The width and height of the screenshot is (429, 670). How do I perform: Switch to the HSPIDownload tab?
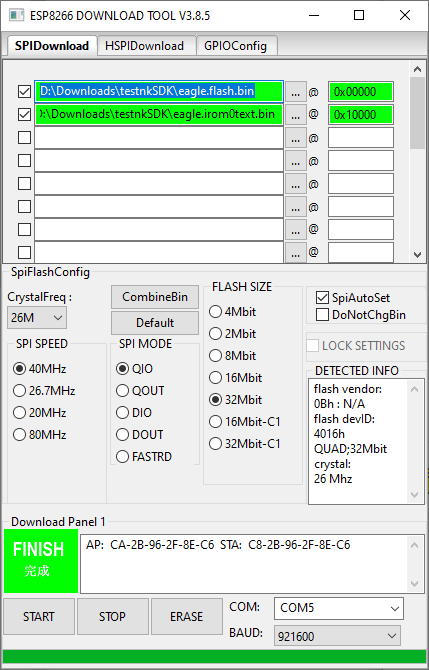[144, 46]
